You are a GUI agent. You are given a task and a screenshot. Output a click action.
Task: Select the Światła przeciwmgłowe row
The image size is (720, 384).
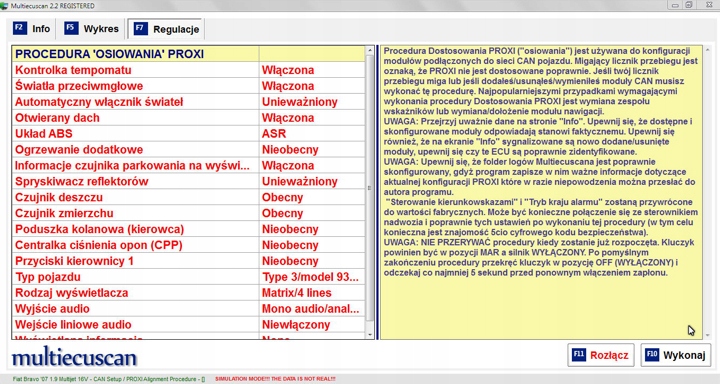coord(188,86)
